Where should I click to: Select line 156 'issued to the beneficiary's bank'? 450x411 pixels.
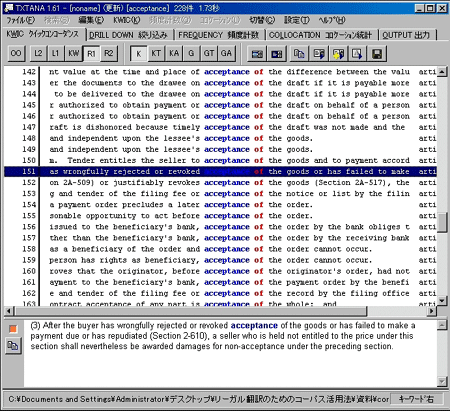pos(221,227)
